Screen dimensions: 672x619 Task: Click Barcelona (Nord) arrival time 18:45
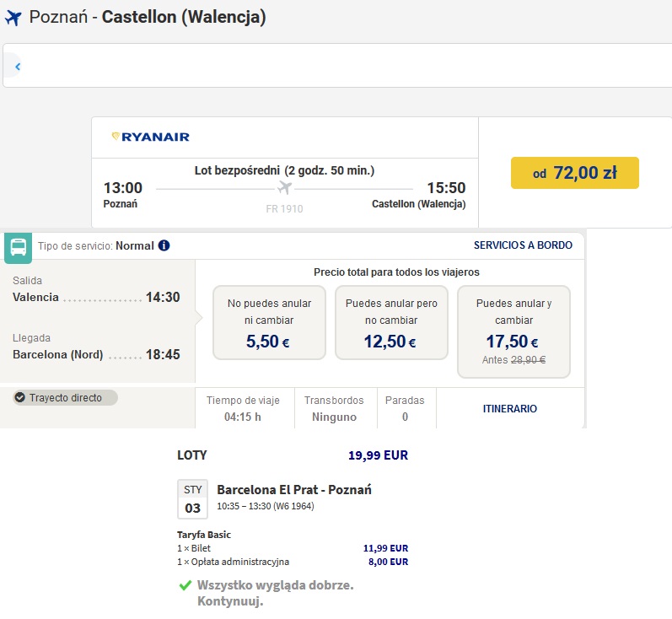click(x=163, y=354)
